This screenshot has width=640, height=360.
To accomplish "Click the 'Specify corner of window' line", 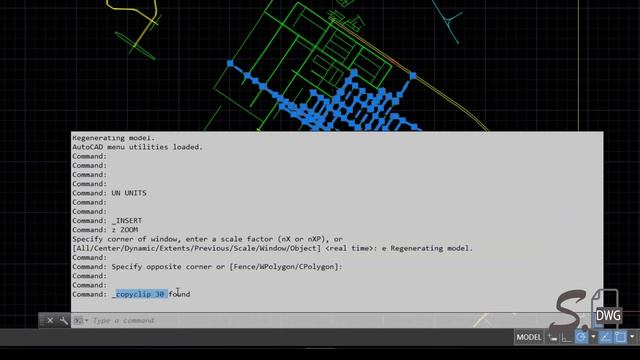I will 207,239.
